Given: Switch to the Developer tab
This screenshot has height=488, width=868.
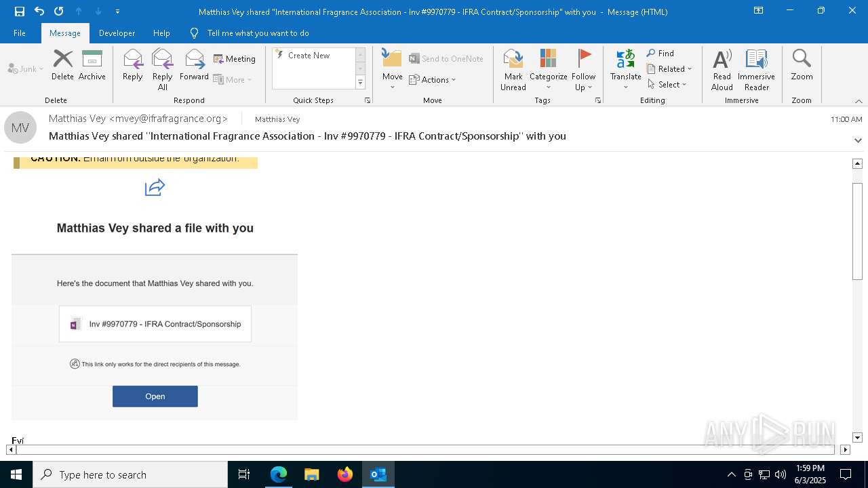Looking at the screenshot, I should (x=117, y=33).
